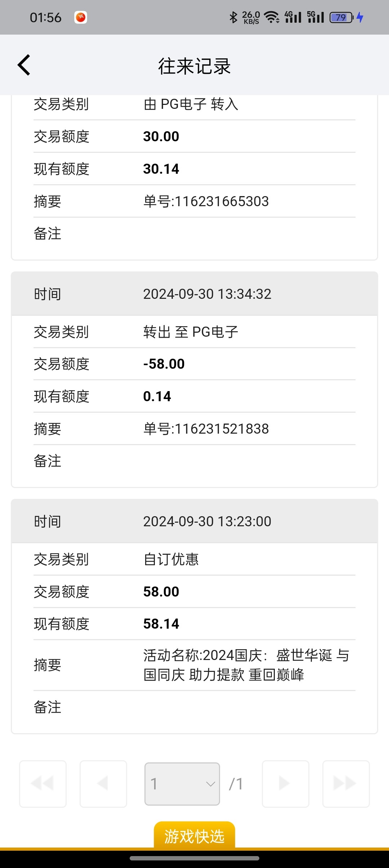Tap the 转出 至 PG电子 transaction type
Image resolution: width=389 pixels, height=868 pixels.
191,332
